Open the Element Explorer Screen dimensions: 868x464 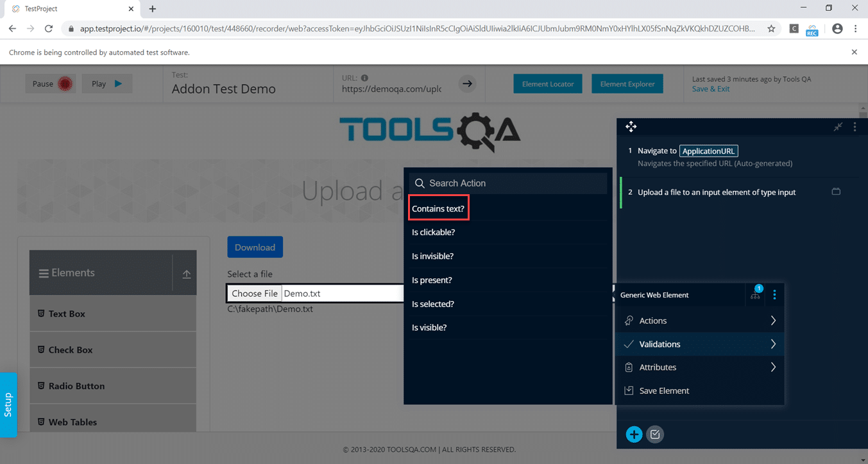627,84
